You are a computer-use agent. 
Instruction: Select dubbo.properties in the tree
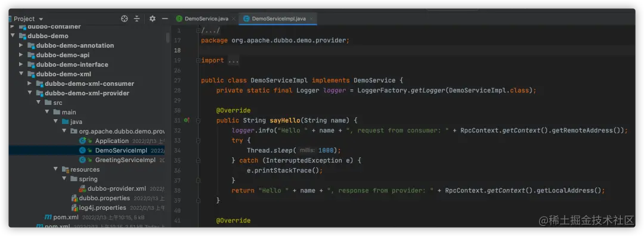104,198
